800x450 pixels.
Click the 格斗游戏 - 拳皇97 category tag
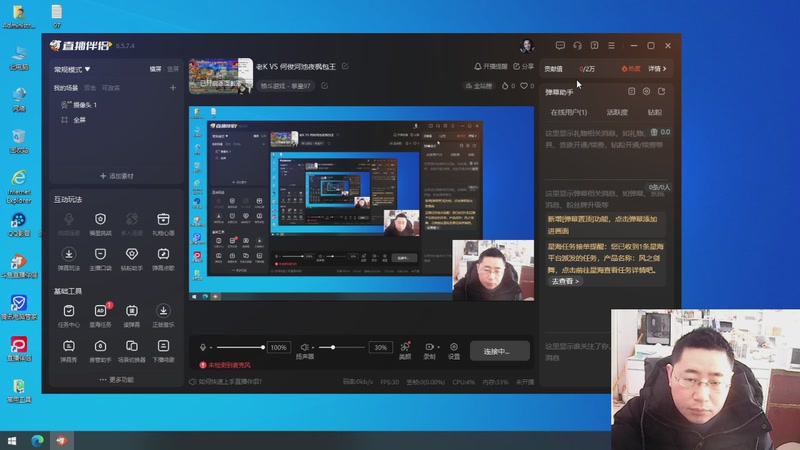(285, 86)
